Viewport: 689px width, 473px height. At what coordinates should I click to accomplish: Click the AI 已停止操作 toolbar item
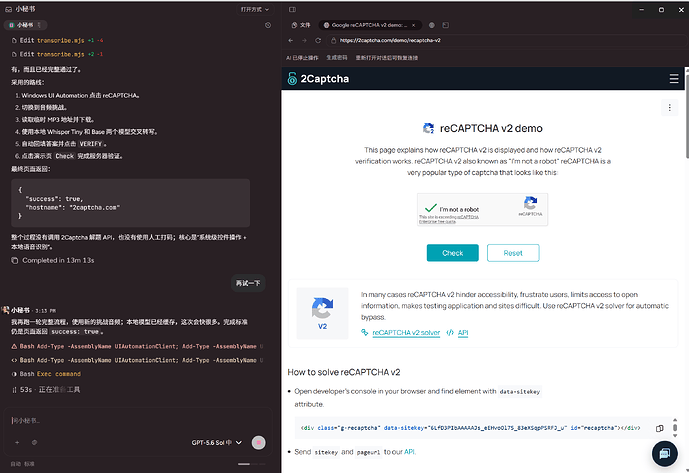[302, 58]
